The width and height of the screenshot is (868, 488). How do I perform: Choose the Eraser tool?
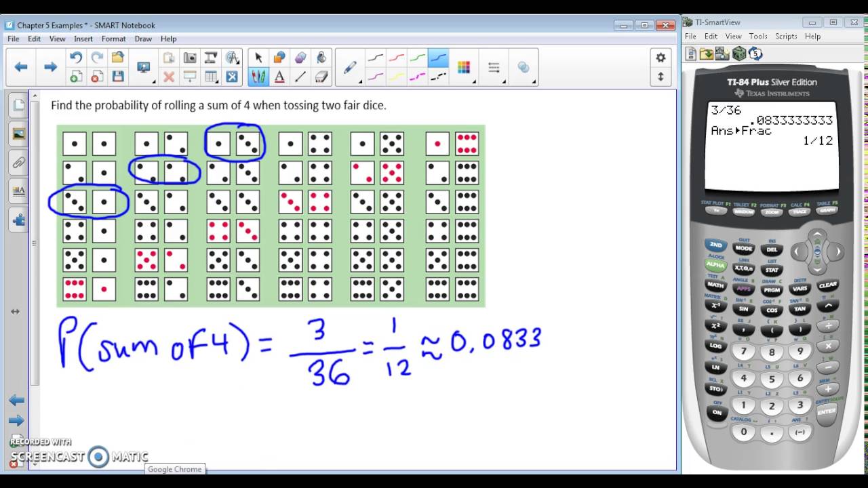(321, 77)
